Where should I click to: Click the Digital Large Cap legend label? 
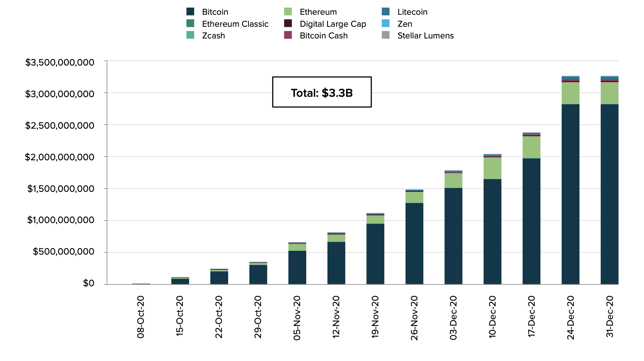pos(333,24)
